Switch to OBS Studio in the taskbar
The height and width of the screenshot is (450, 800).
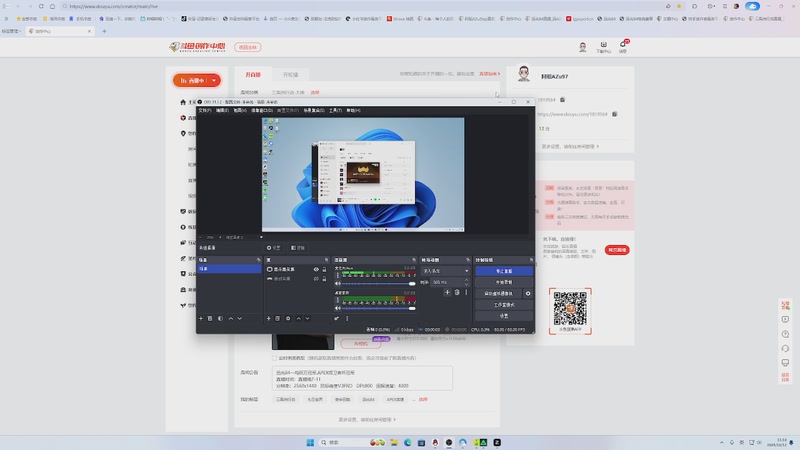click(x=448, y=442)
